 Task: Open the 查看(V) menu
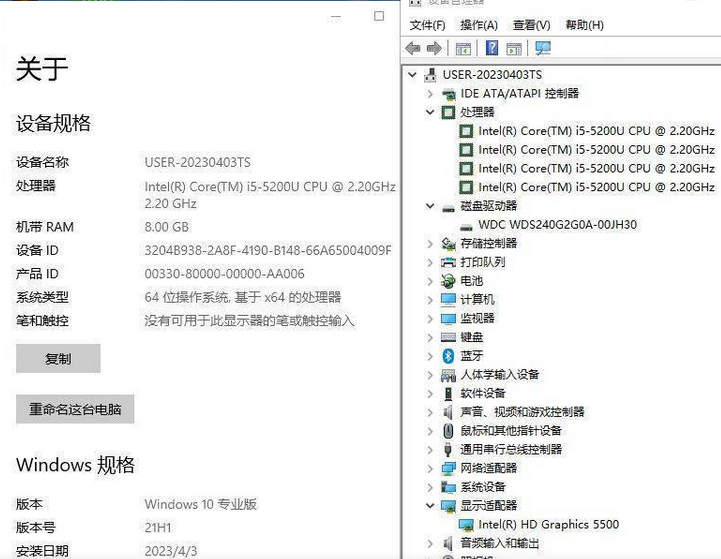point(531,25)
